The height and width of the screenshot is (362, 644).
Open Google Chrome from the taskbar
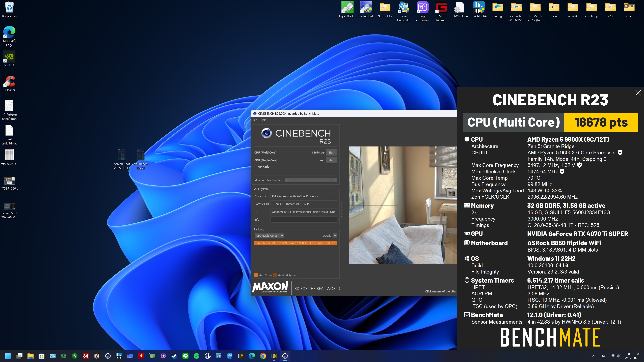pos(263,356)
